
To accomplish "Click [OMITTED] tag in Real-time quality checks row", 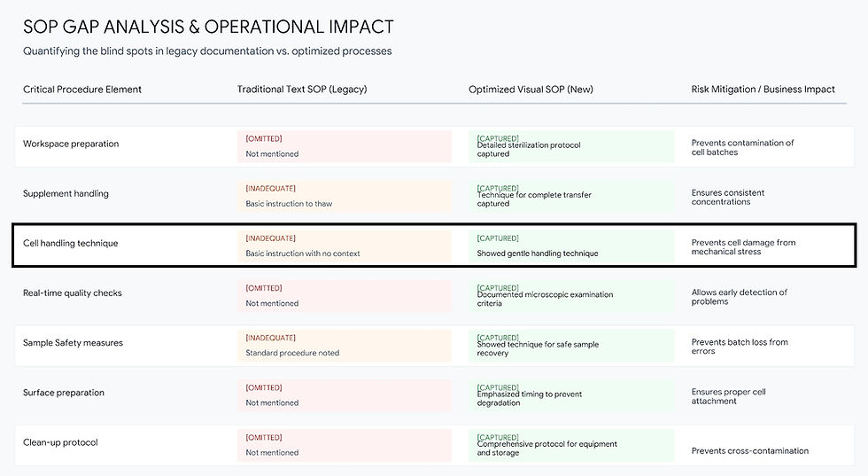I will pos(264,288).
